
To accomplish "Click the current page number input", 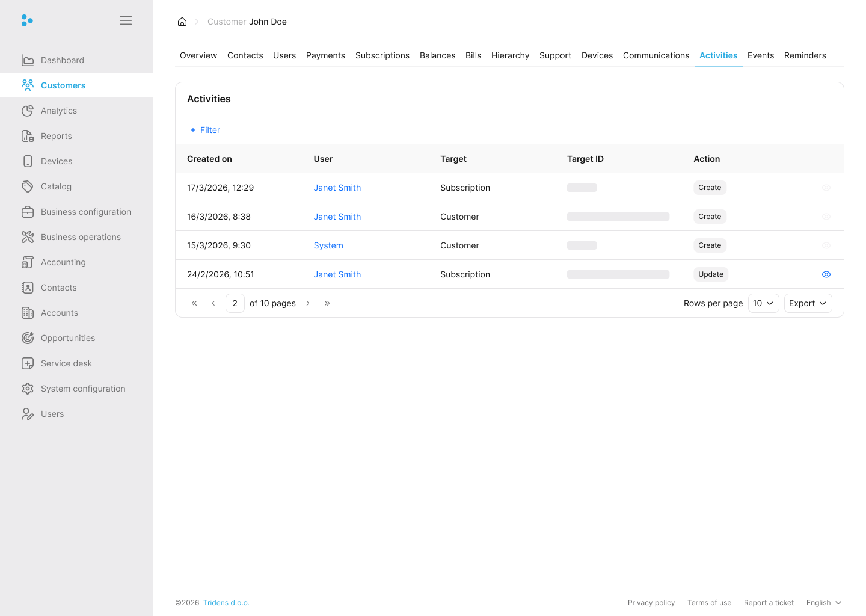I will 235,303.
